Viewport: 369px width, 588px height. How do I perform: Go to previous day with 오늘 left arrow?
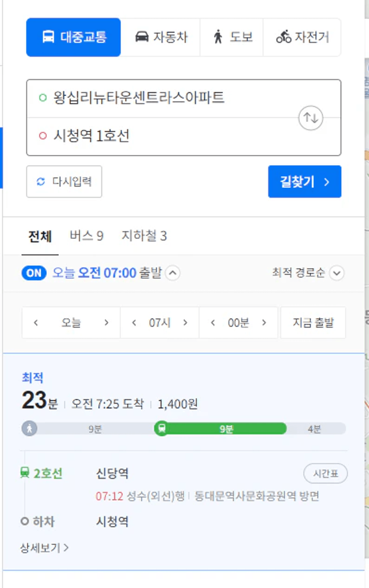click(x=36, y=323)
